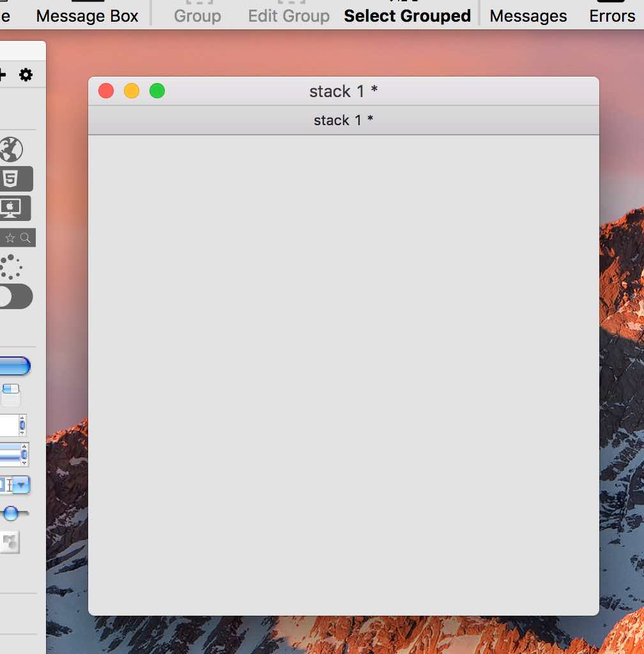The image size is (644, 654).
Task: Open the Message Box
Action: pyautogui.click(x=87, y=16)
